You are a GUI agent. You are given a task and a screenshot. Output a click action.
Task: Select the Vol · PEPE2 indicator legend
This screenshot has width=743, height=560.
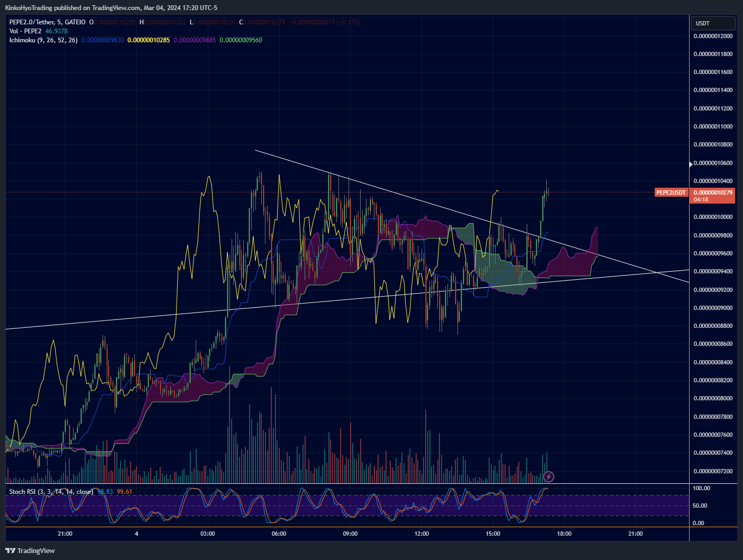[x=25, y=31]
